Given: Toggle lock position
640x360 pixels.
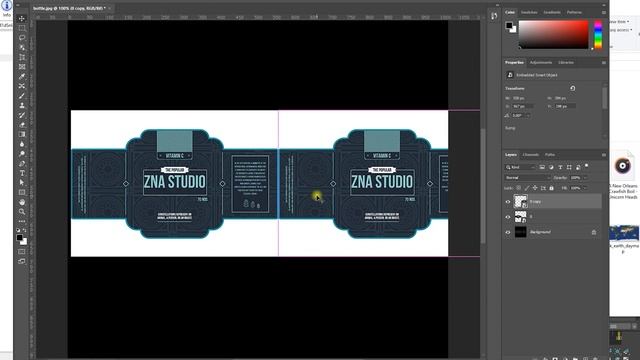Looking at the screenshot, I should (x=535, y=188).
